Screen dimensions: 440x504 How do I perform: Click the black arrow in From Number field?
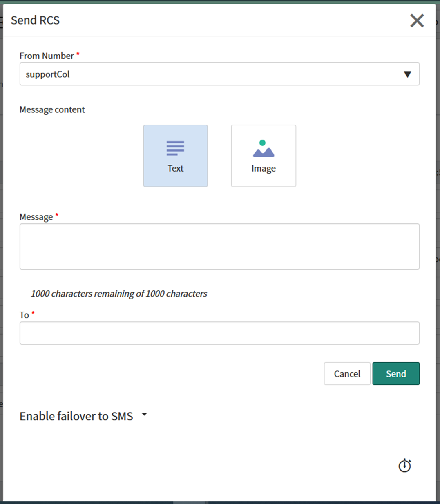(407, 74)
